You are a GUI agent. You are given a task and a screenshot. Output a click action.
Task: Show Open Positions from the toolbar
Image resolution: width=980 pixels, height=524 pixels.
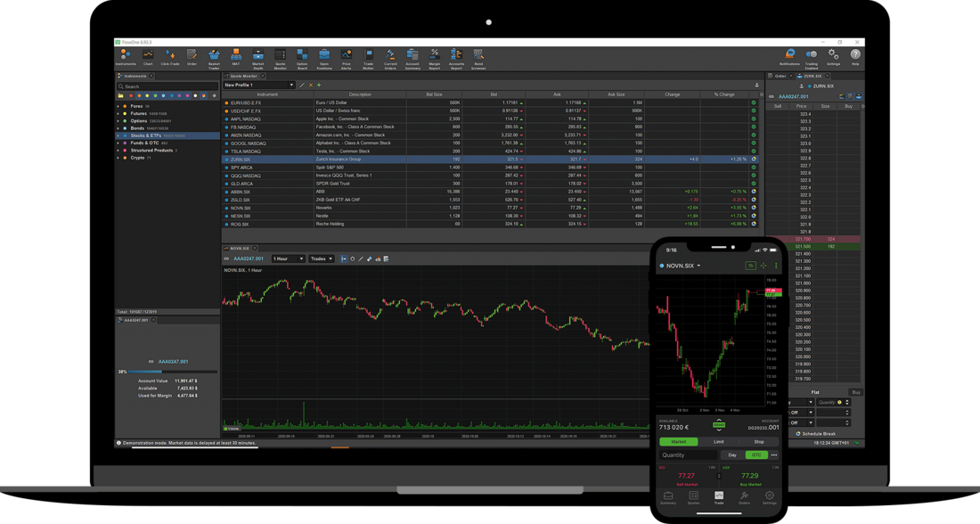tap(323, 59)
